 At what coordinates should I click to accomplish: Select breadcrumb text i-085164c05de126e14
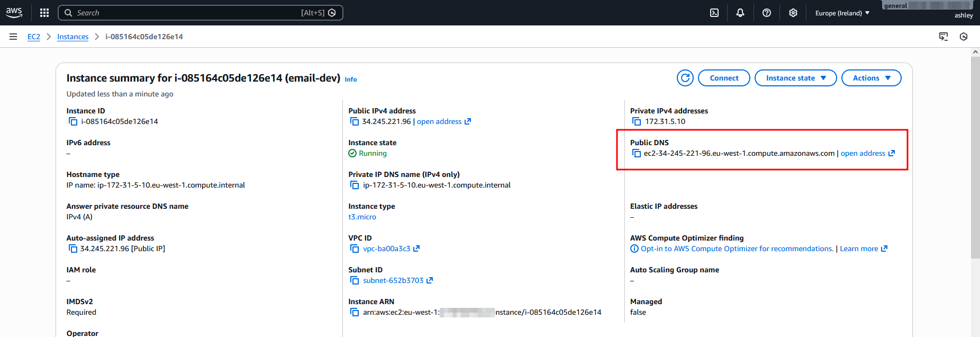(x=144, y=37)
